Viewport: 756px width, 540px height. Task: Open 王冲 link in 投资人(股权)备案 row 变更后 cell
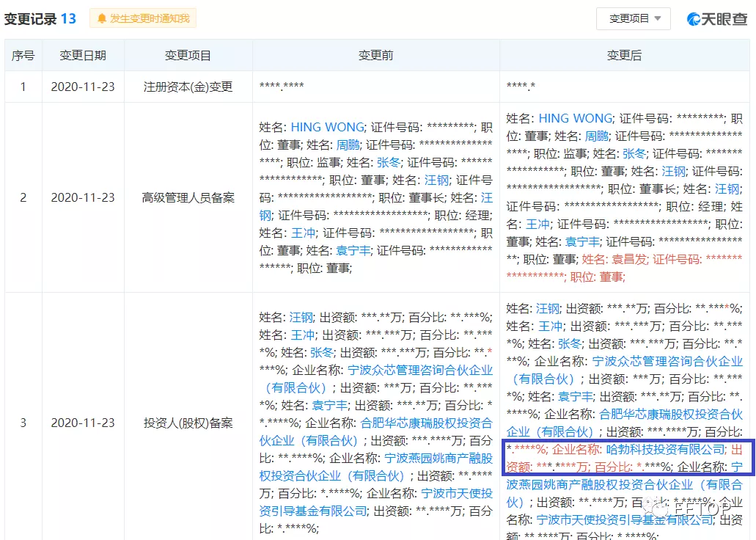(550, 326)
